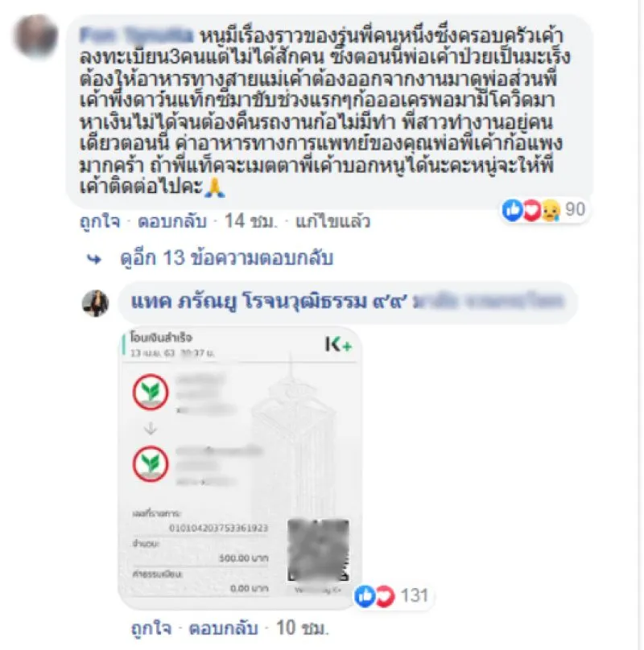The width and height of the screenshot is (644, 650).
Task: Open แทค ภรัณยู's small profile avatar
Action: [x=95, y=303]
